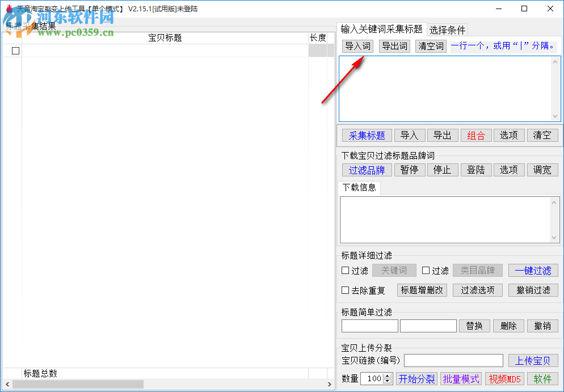The image size is (564, 392).
Task: Maximize the application window
Action: [524, 9]
